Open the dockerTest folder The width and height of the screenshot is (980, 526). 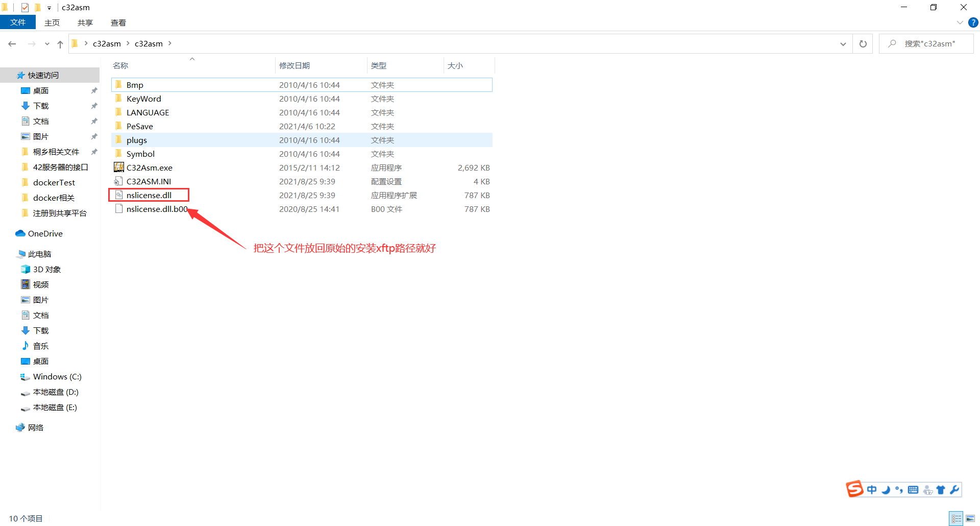pyautogui.click(x=54, y=182)
